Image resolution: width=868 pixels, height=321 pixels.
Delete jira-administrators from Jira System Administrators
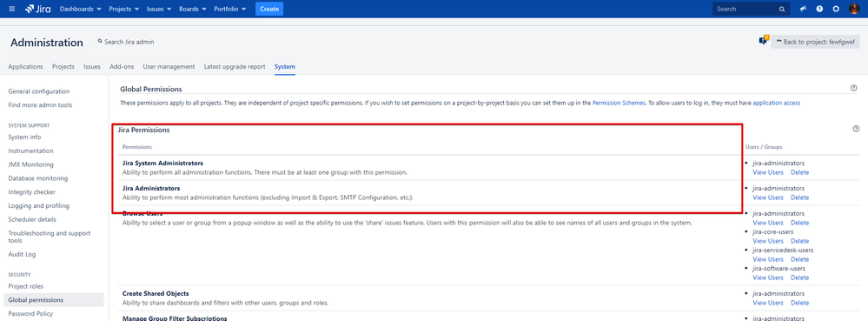[799, 172]
